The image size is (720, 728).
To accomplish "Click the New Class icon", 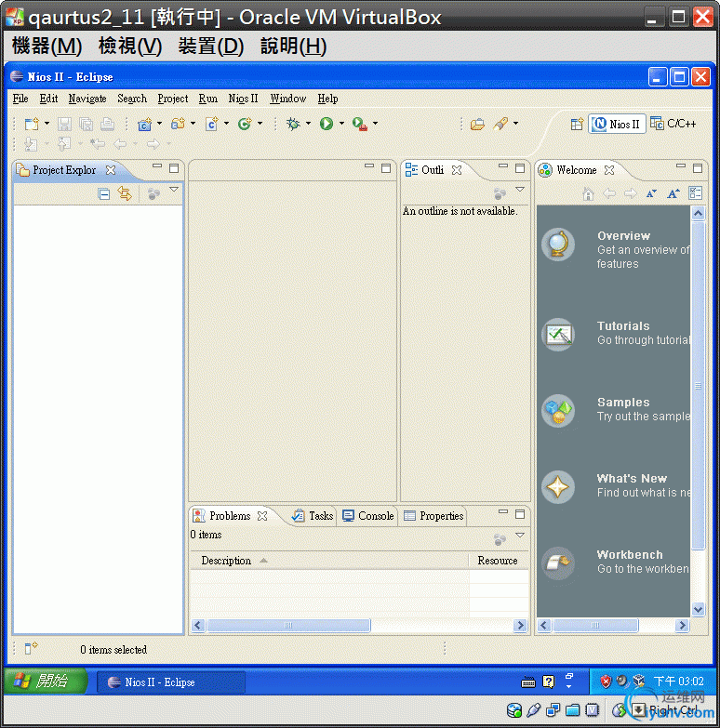I will click(245, 124).
